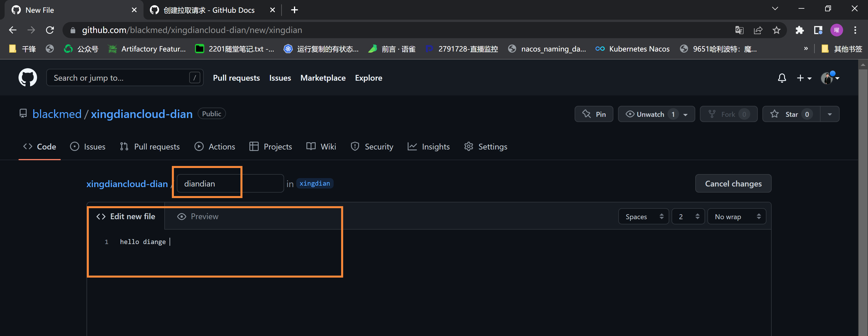This screenshot has height=336, width=868.
Task: Cancel changes to the new file
Action: [733, 184]
